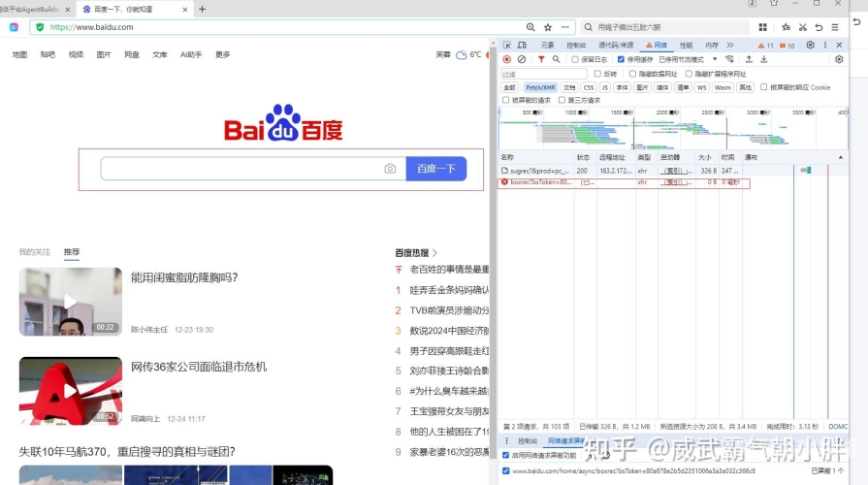The height and width of the screenshot is (485, 868).
Task: Play the 能用闺蜜脂肪隆胸吗 video thumbnail
Action: (x=70, y=302)
